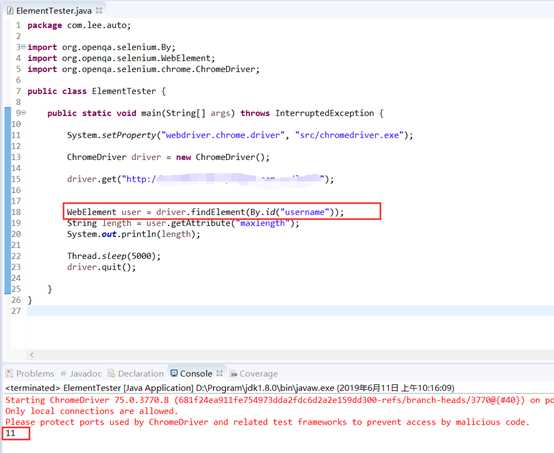Click the driver.quit() line
Image resolution: width=554 pixels, height=453 pixels.
101,267
